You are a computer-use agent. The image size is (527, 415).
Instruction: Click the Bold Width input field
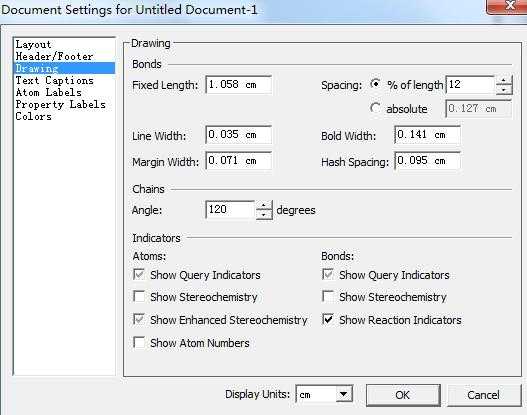427,135
